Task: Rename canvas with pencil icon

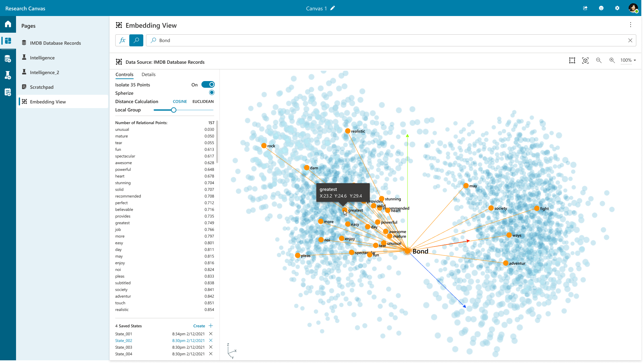Action: pyautogui.click(x=332, y=8)
